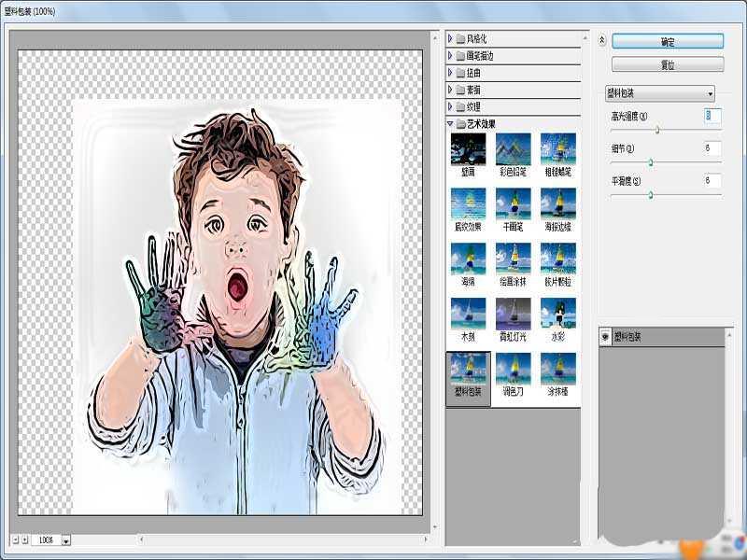Click the 细节 slider handle

click(x=651, y=161)
